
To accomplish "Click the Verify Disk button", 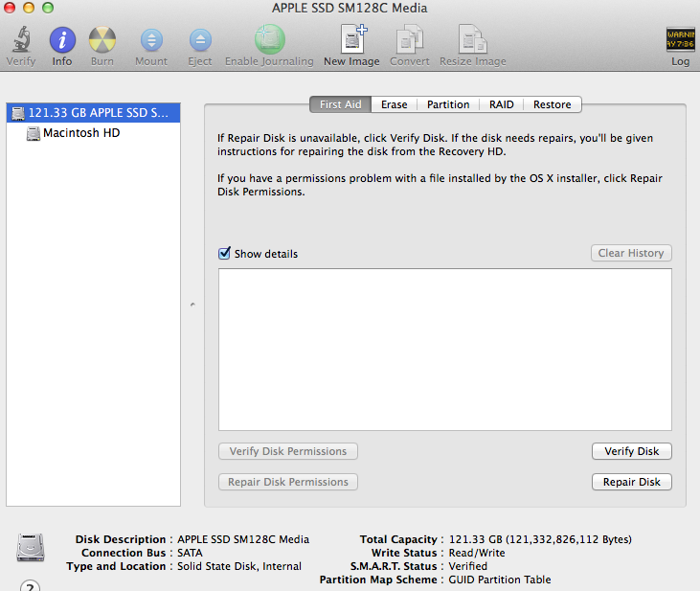I will [632, 451].
